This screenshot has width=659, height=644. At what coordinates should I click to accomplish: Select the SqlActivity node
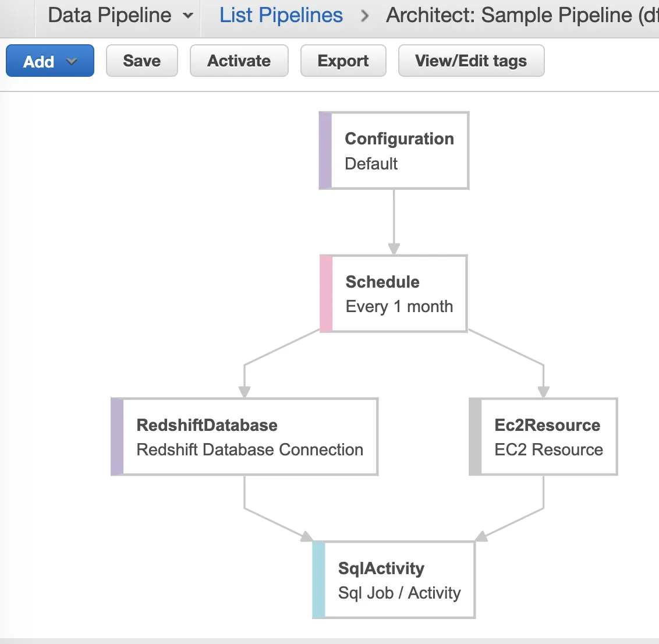point(399,581)
